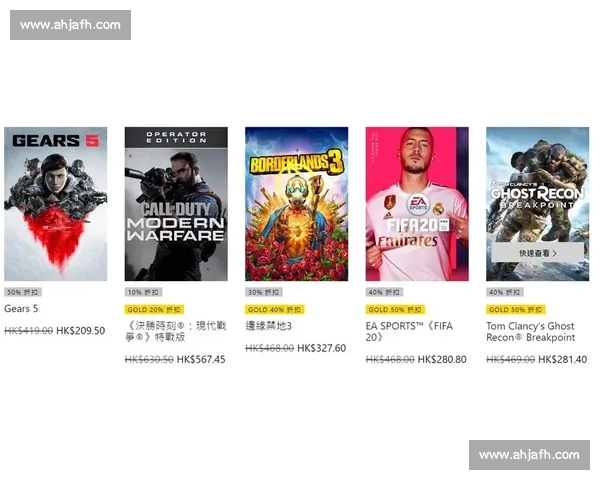Click the 快速查看 quick view button

click(x=538, y=253)
